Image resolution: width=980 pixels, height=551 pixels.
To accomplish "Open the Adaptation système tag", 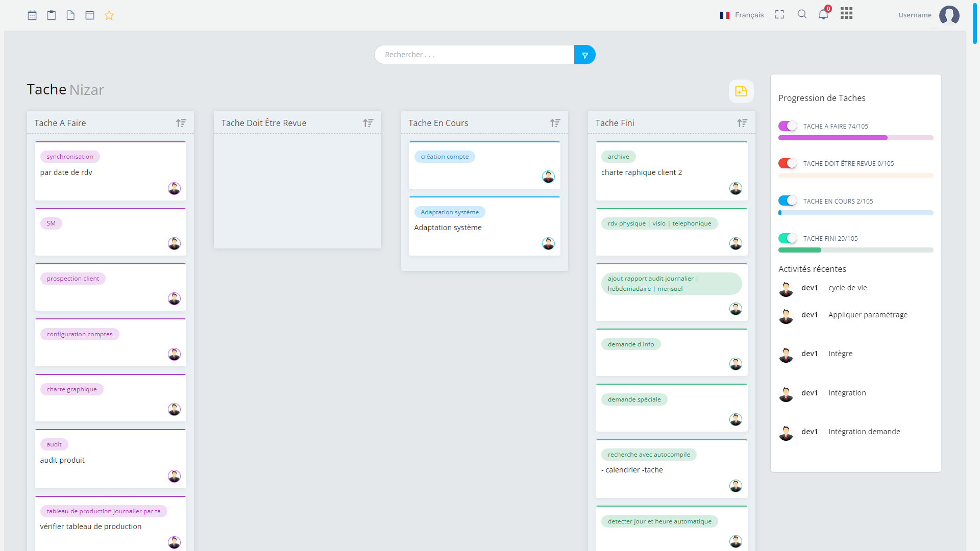I will [x=450, y=212].
